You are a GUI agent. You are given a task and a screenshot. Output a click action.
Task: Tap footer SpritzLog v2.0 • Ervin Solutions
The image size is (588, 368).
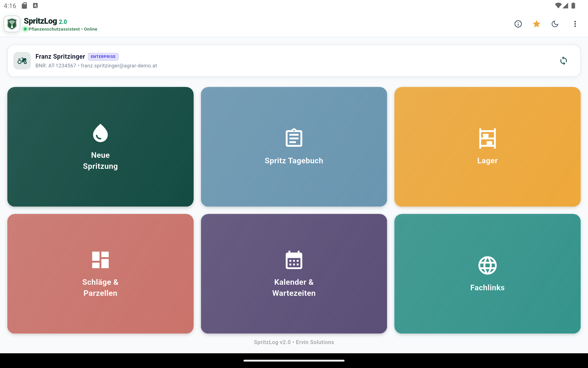coord(294,342)
